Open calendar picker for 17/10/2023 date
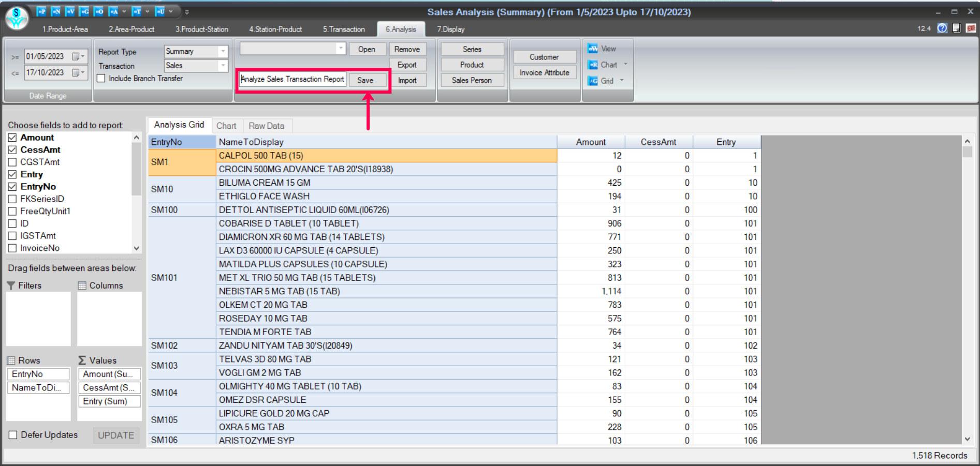The width and height of the screenshot is (980, 466). pyautogui.click(x=78, y=72)
